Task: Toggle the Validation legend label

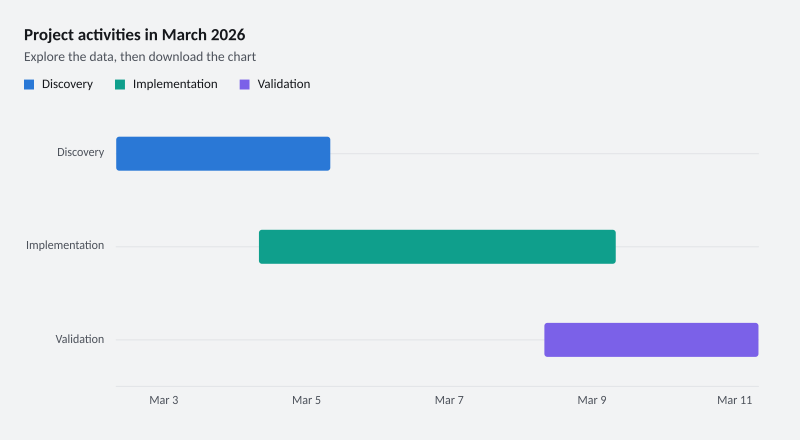Action: [284, 84]
